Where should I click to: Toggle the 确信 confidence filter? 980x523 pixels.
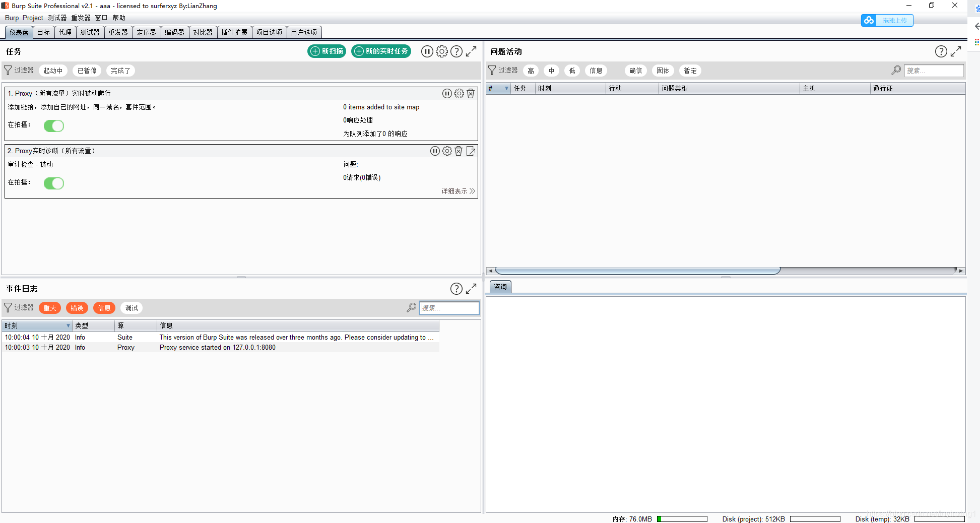tap(636, 71)
